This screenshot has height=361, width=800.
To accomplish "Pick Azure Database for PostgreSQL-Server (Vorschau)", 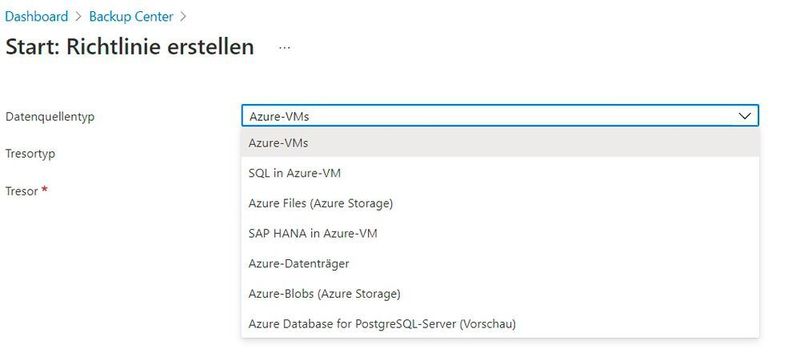I will (x=500, y=324).
